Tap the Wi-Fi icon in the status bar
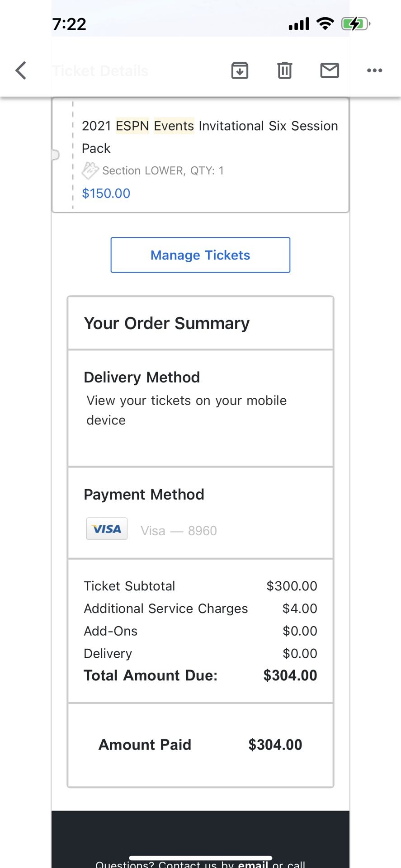This screenshot has height=868, width=401. [x=325, y=24]
